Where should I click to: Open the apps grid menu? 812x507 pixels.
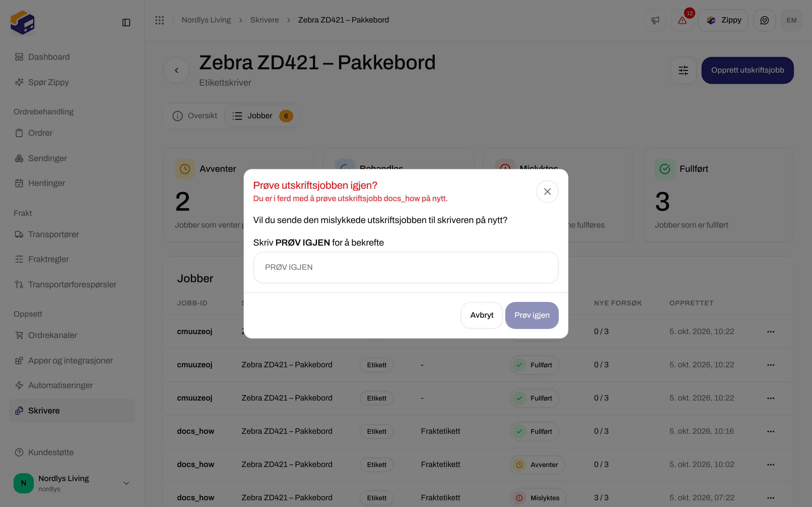coord(159,20)
